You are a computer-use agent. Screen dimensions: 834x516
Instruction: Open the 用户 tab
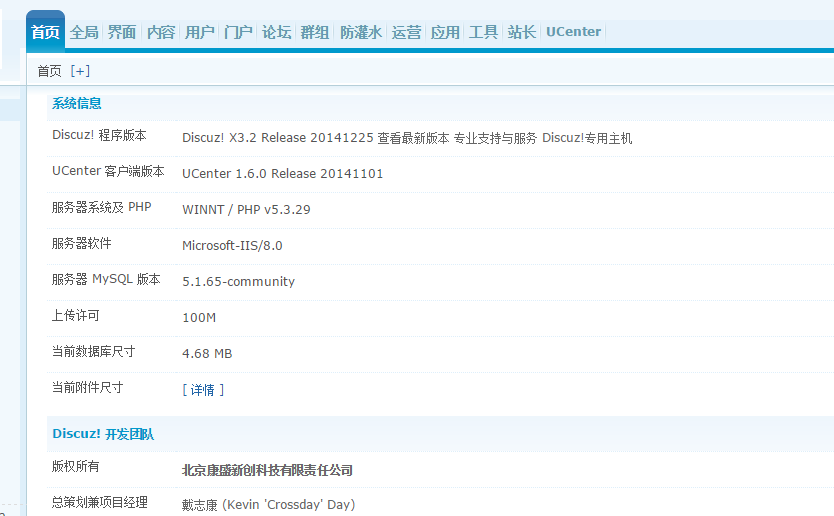pyautogui.click(x=199, y=32)
